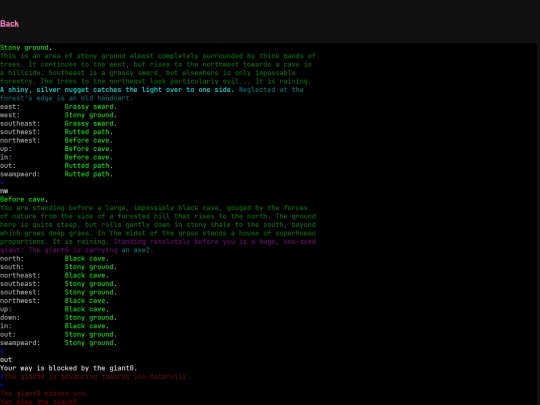The height and width of the screenshot is (405, 540).
Task: Click the red 'The giant0 misses you.' line
Action: (44, 394)
